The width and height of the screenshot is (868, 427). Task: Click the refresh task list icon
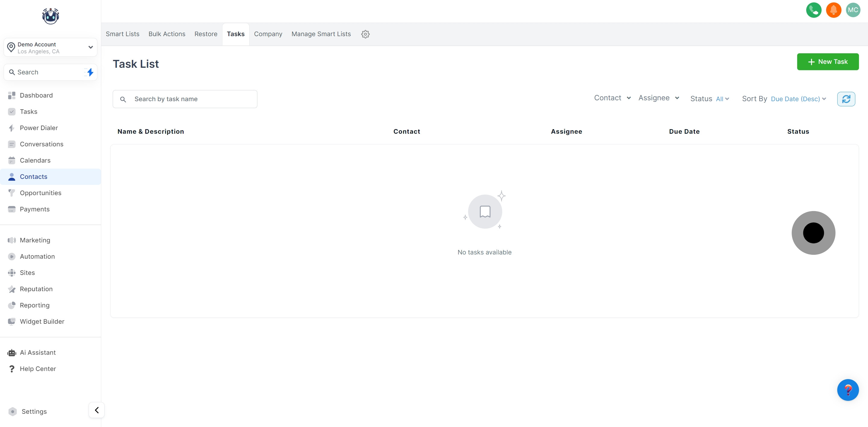click(846, 99)
